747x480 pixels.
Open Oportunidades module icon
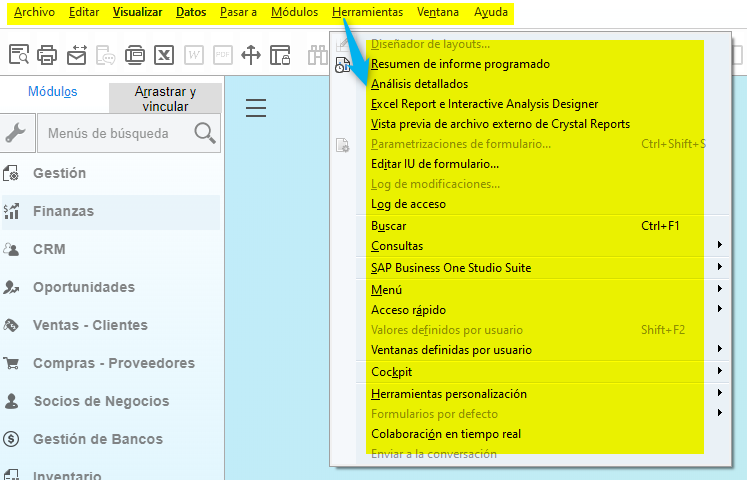[11, 287]
